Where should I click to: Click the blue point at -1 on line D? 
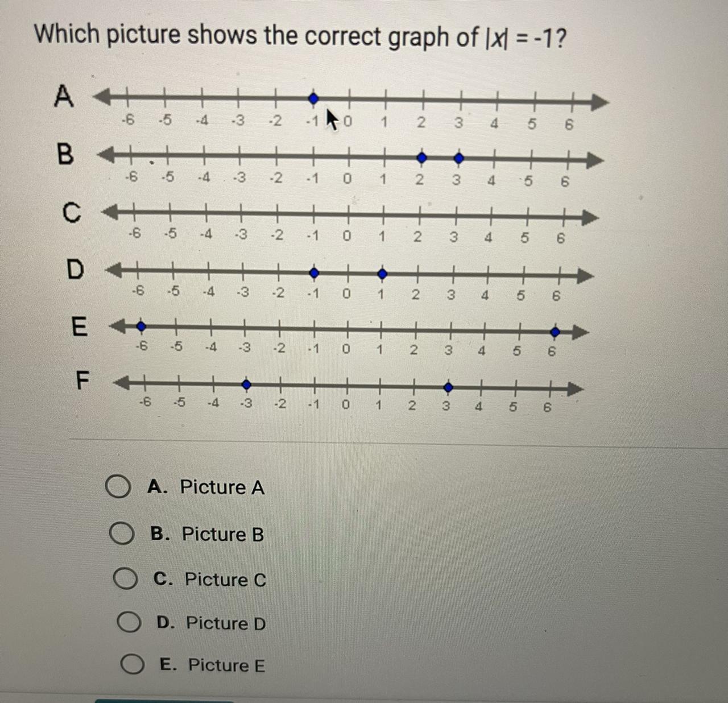point(314,274)
